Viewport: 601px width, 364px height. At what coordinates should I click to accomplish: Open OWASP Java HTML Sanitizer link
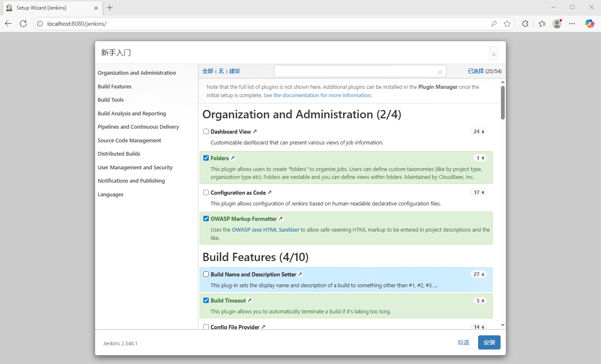click(x=266, y=230)
